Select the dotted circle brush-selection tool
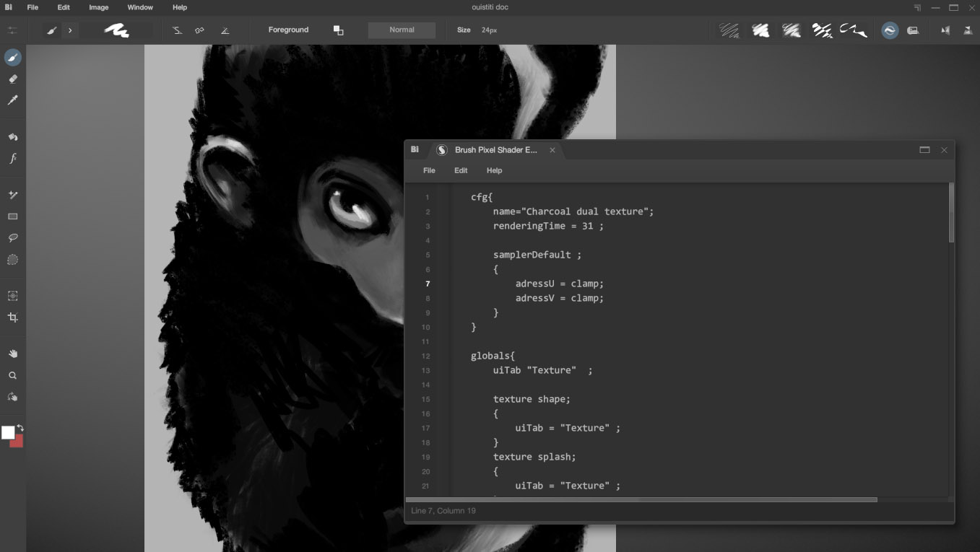Image resolution: width=980 pixels, height=552 pixels. (x=13, y=260)
